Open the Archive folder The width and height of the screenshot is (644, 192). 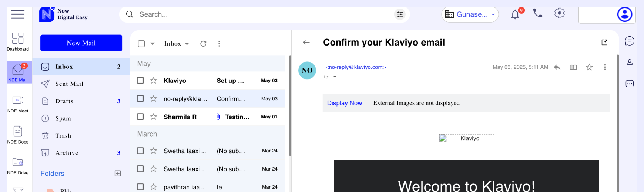coord(81,153)
